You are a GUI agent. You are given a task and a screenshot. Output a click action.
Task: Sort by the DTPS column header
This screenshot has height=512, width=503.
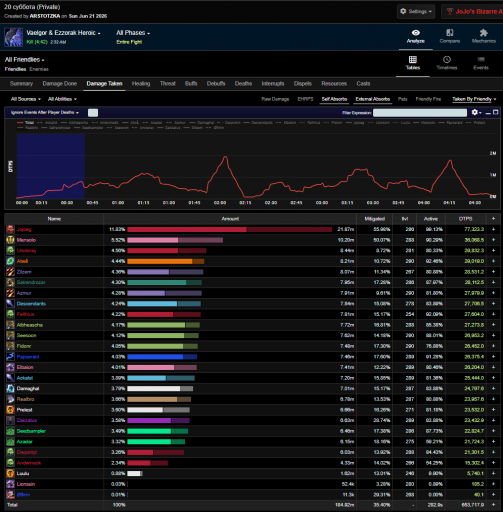coord(465,219)
